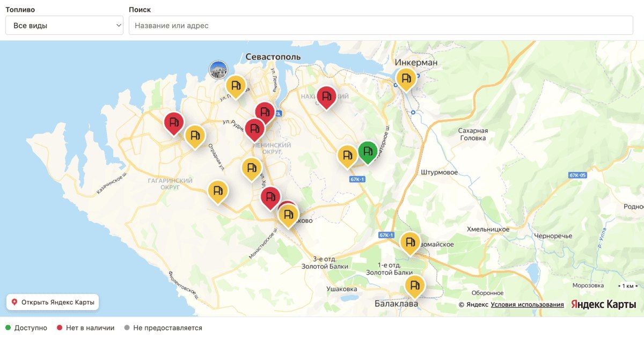Click the search field 'Название или адрес'
The image size is (644, 338).
(x=381, y=25)
